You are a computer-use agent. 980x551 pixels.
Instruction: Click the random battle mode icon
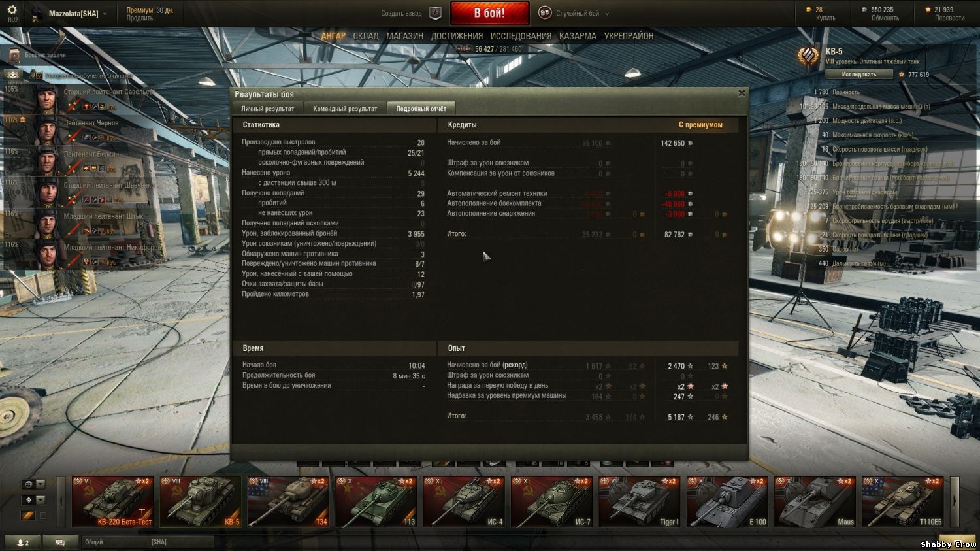(544, 13)
